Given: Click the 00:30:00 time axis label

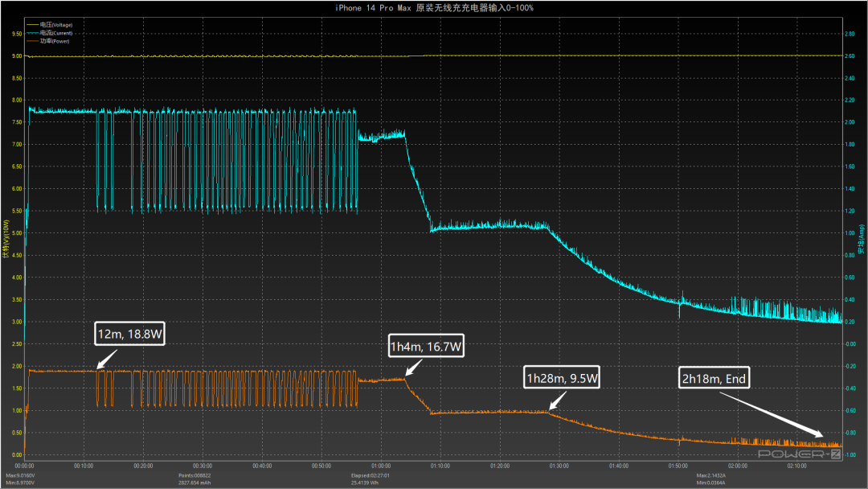Looking at the screenshot, I should point(203,466).
